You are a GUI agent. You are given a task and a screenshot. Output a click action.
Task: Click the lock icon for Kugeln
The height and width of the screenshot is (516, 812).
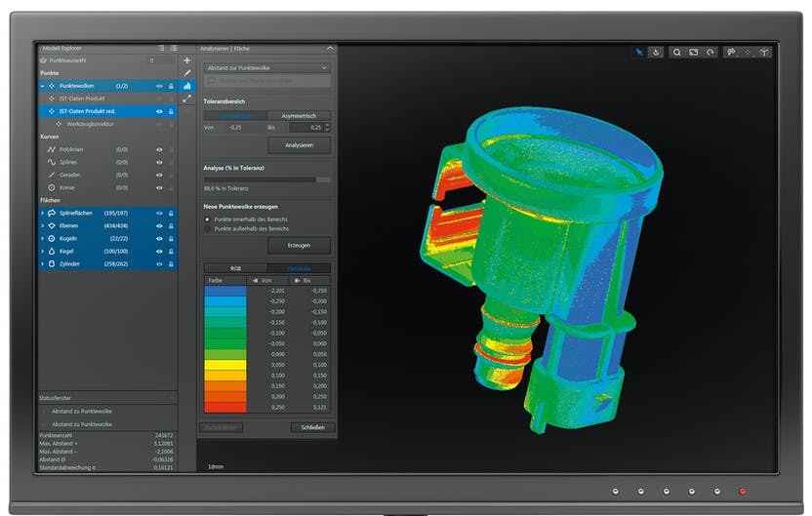pyautogui.click(x=171, y=239)
